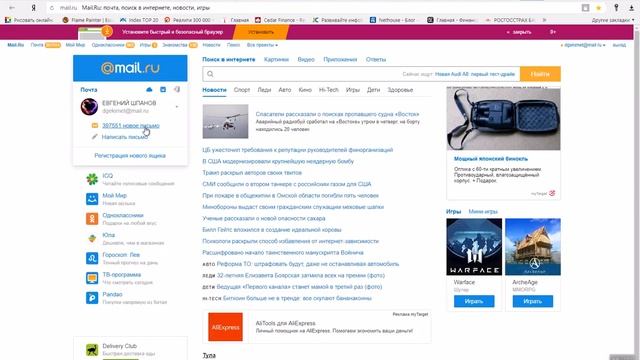640x360 pixels.
Task: Click the Юла service icon
Action: pos(92,238)
